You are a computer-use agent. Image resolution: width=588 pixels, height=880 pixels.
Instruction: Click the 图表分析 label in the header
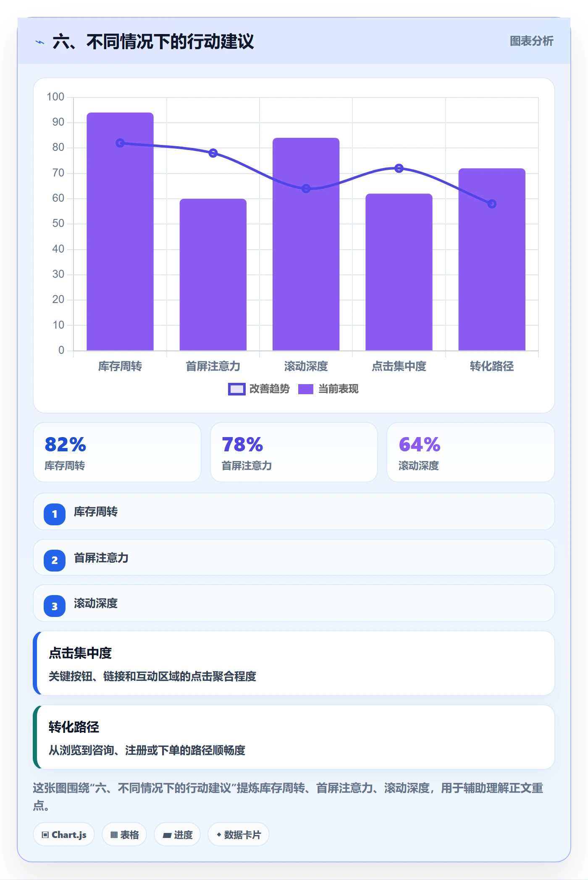[x=531, y=41]
